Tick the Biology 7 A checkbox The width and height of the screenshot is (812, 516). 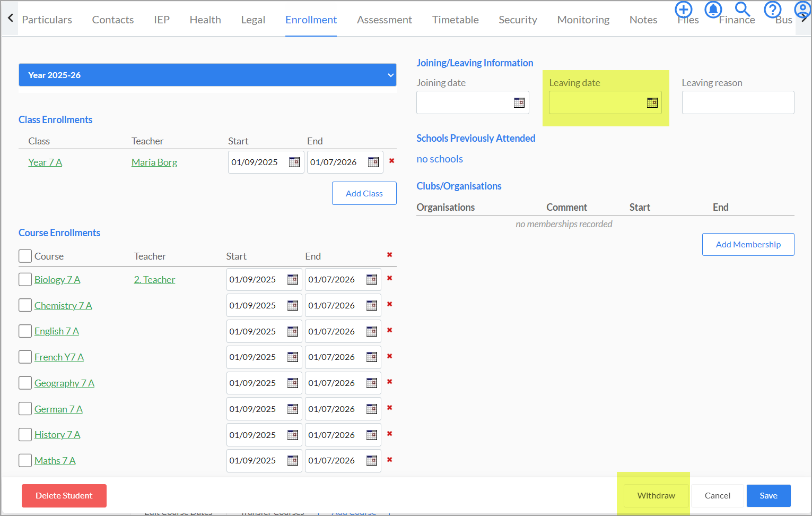pyautogui.click(x=25, y=279)
